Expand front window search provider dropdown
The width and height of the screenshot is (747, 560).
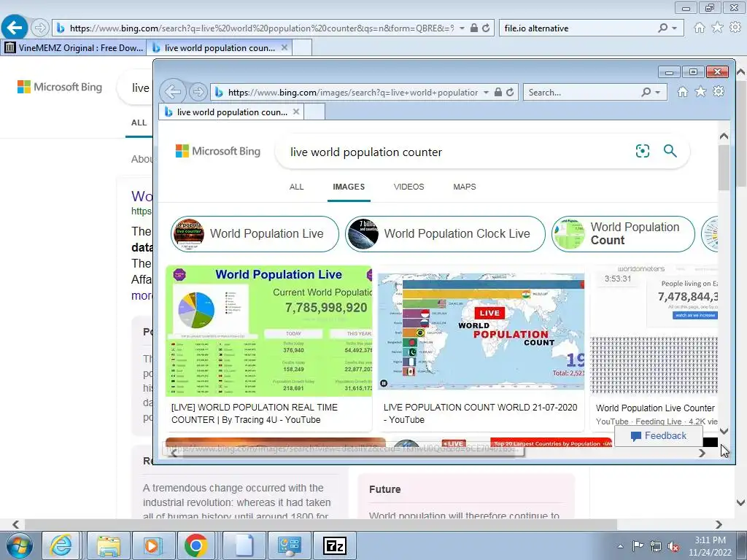click(x=658, y=93)
